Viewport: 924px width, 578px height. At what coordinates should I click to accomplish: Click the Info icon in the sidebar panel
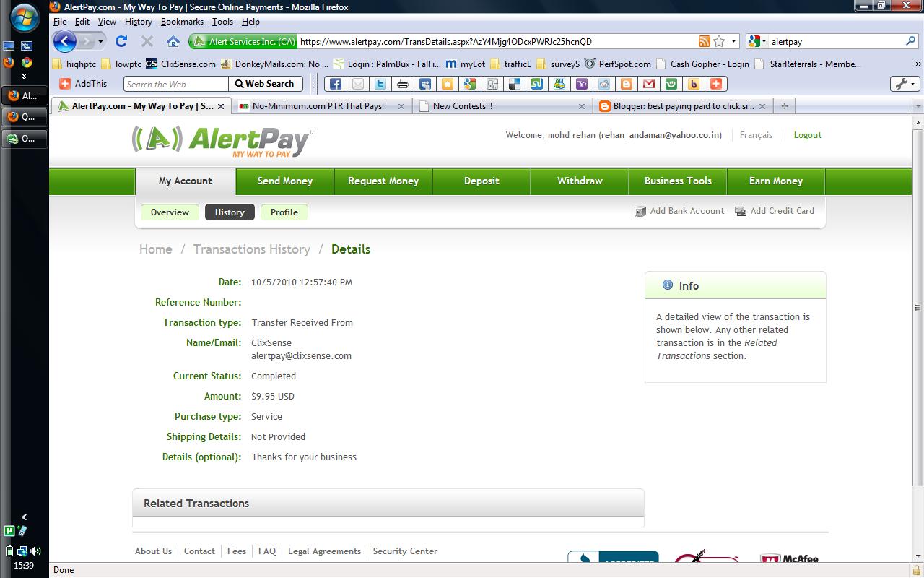(666, 285)
